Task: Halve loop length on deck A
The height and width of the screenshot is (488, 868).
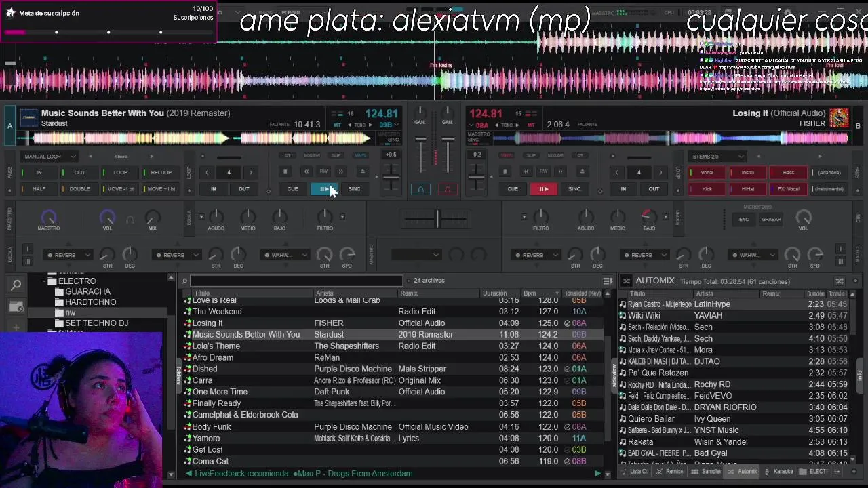Action: tap(207, 172)
